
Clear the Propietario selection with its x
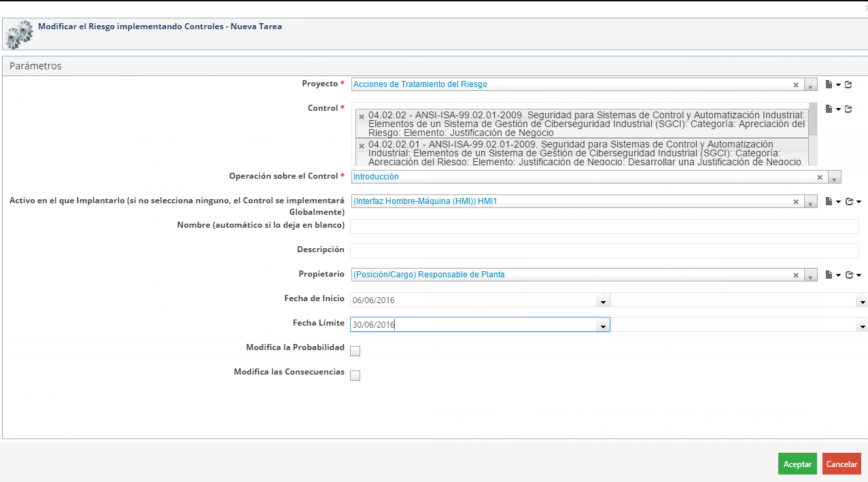(x=796, y=275)
